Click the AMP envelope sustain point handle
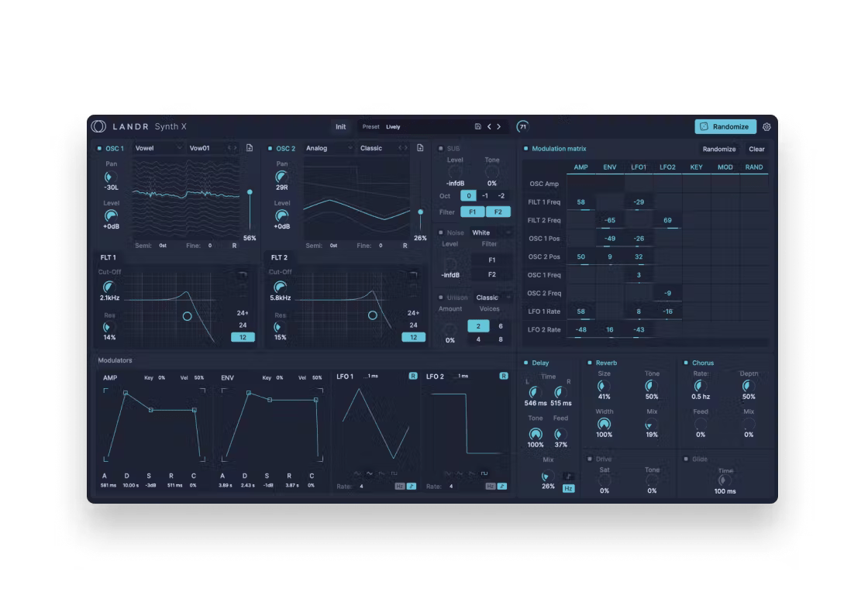The height and width of the screenshot is (592, 868). 150,410
